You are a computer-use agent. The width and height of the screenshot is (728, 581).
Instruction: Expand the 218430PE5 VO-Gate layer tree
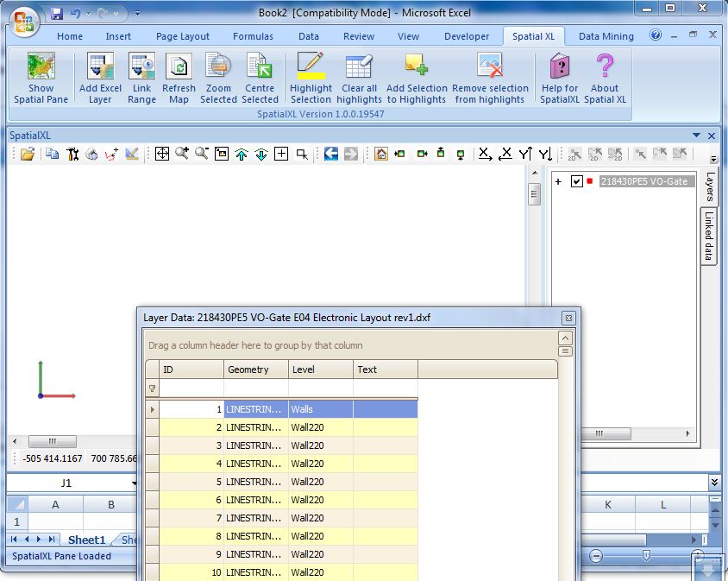(x=558, y=181)
